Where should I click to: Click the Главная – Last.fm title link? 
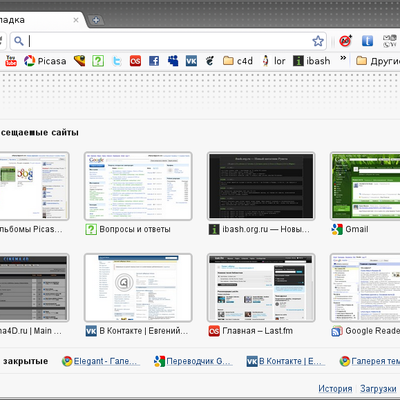[258, 331]
